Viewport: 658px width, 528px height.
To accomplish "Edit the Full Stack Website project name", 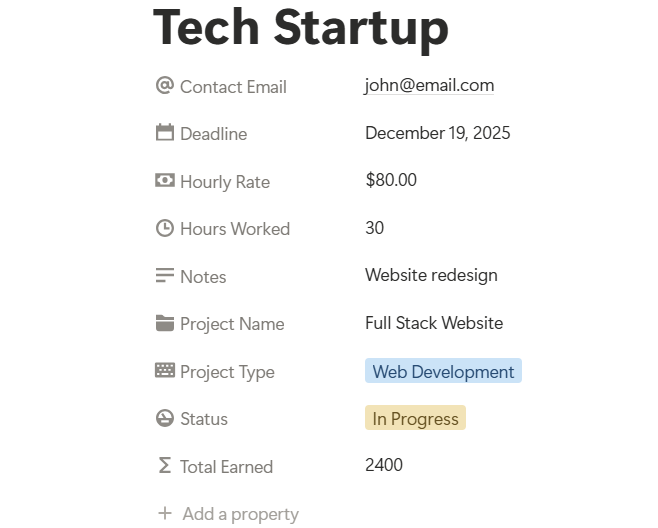I will click(x=434, y=323).
